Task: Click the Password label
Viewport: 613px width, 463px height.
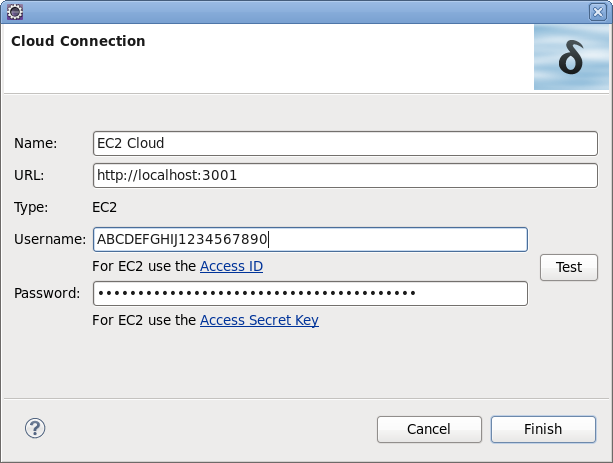Action: click(x=48, y=293)
